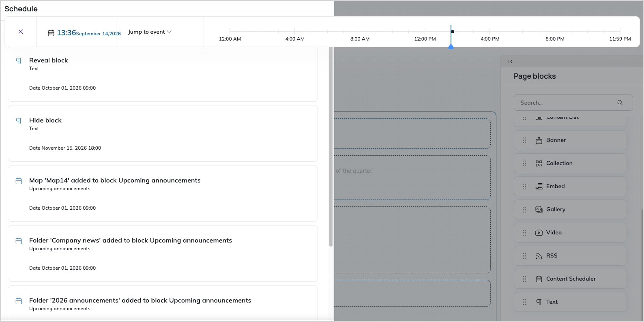The image size is (644, 322).
Task: Open the Hide block event card
Action: pyautogui.click(x=163, y=133)
